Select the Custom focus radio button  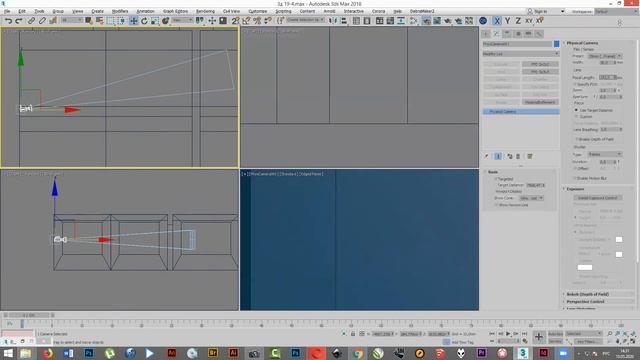click(x=576, y=117)
